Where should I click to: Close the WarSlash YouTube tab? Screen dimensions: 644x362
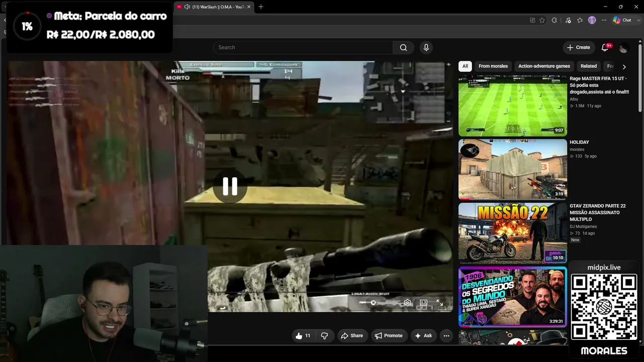(x=249, y=7)
